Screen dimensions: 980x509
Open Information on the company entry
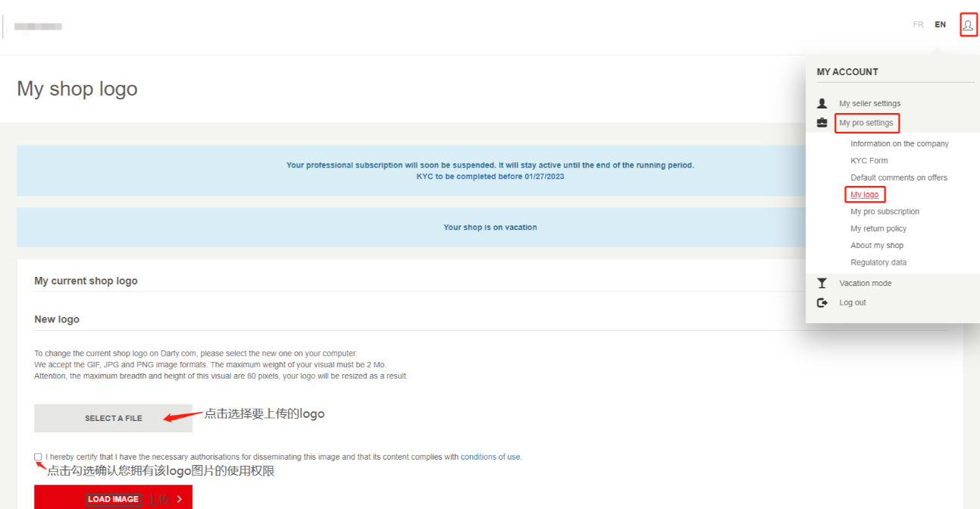coord(899,143)
